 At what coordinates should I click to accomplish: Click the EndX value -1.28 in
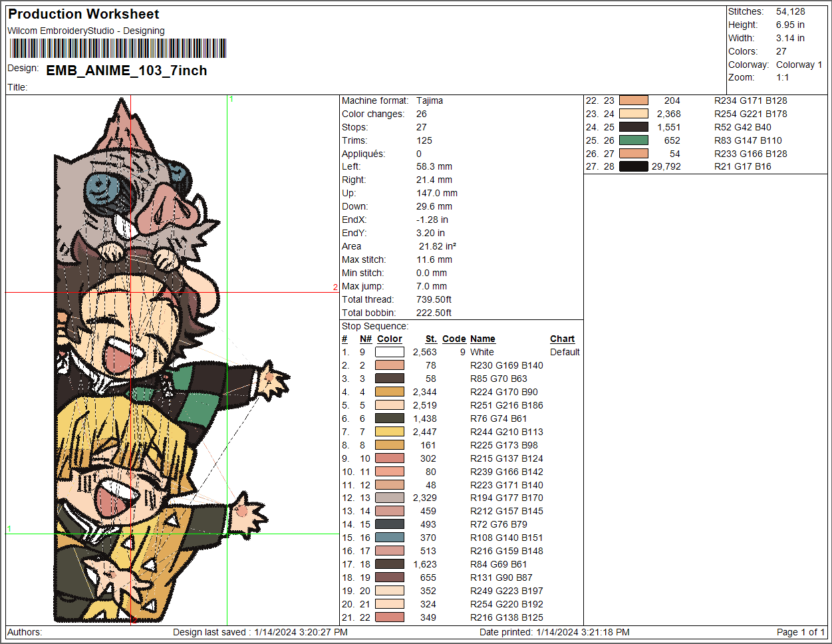coord(432,220)
